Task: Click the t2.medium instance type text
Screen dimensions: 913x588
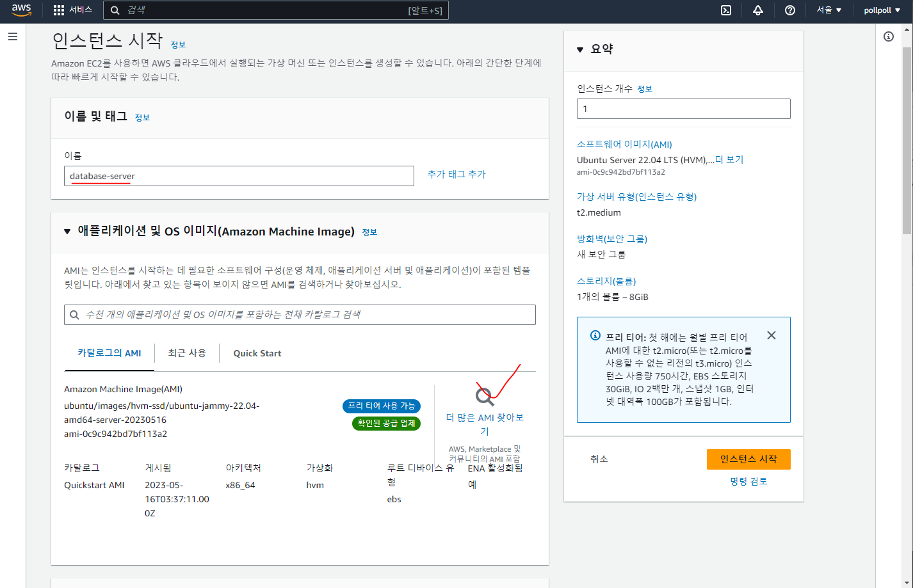Action: pyautogui.click(x=599, y=212)
